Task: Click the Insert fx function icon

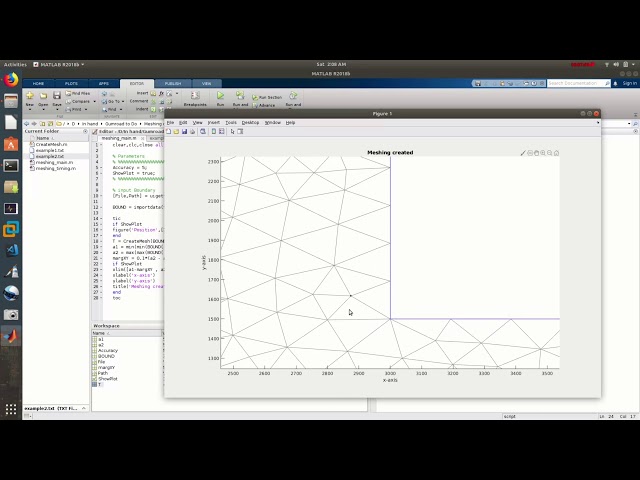Action: pos(161,93)
